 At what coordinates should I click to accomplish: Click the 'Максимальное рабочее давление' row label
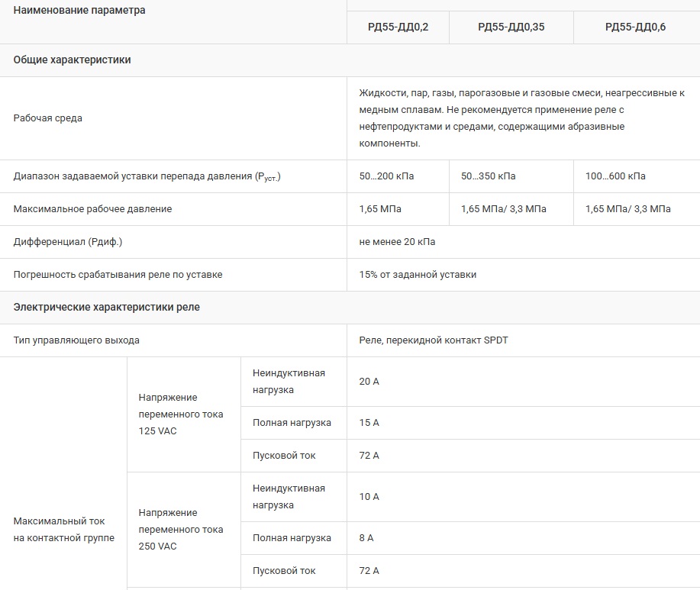[93, 209]
